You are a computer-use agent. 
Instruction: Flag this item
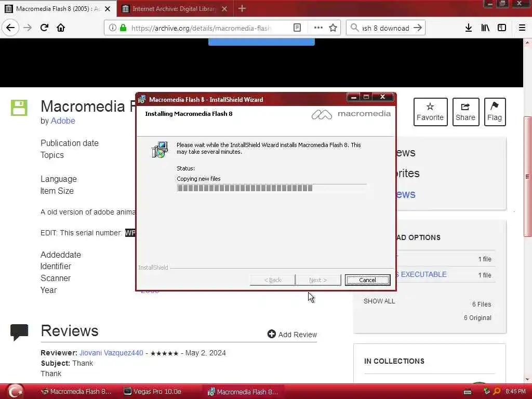coord(495,112)
